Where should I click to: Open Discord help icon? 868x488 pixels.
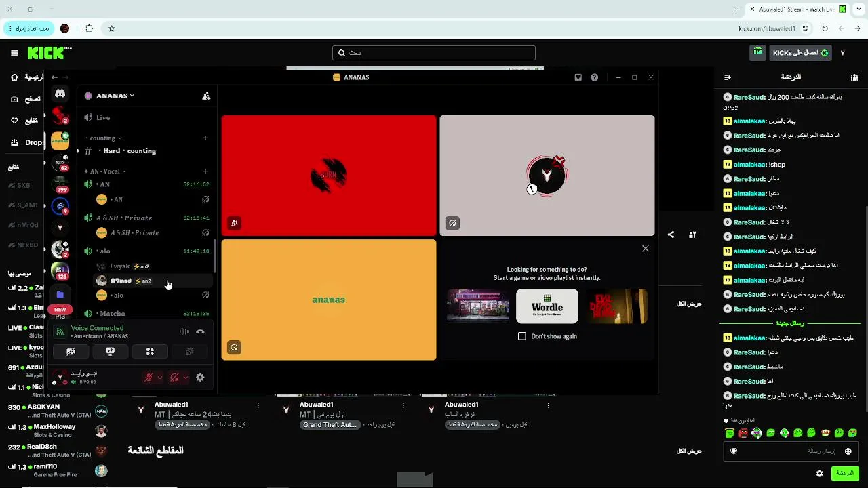(x=595, y=77)
